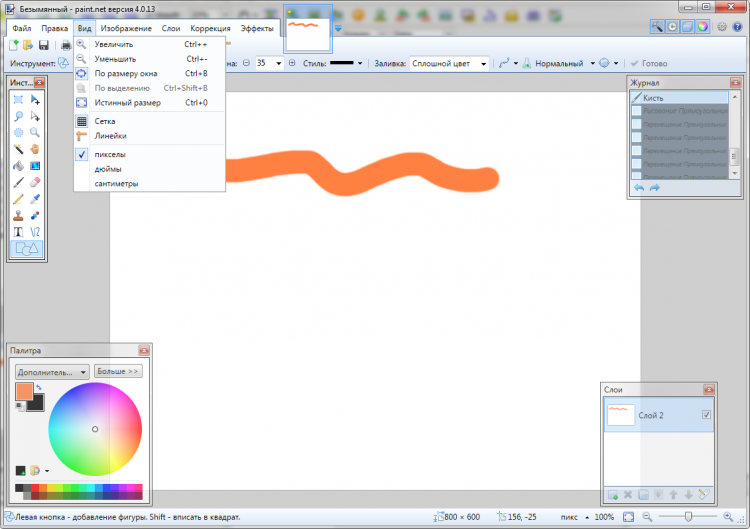Select the Paint Bucket tool
This screenshot has width=750, height=529.
[x=18, y=166]
